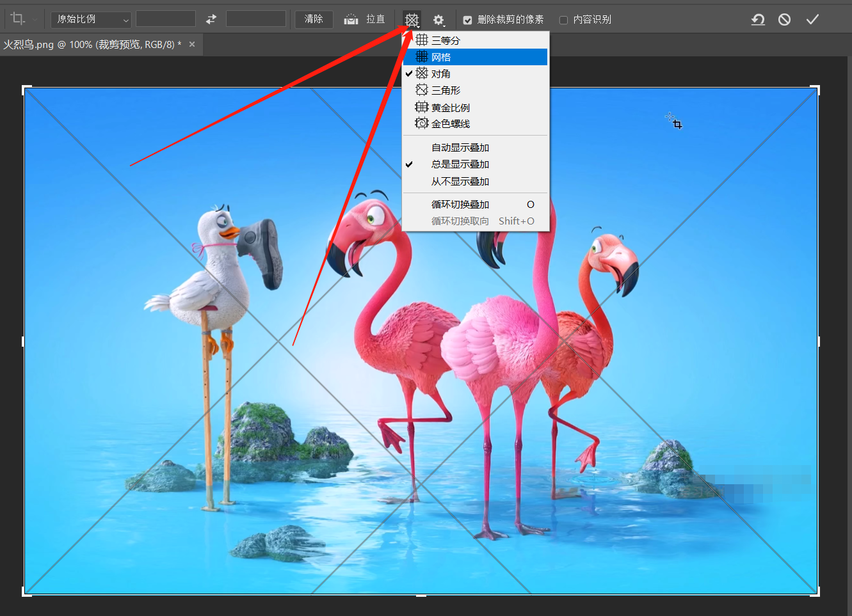Screen dimensions: 852x616
Task: Choose the 网格 overlay option
Action: point(476,57)
